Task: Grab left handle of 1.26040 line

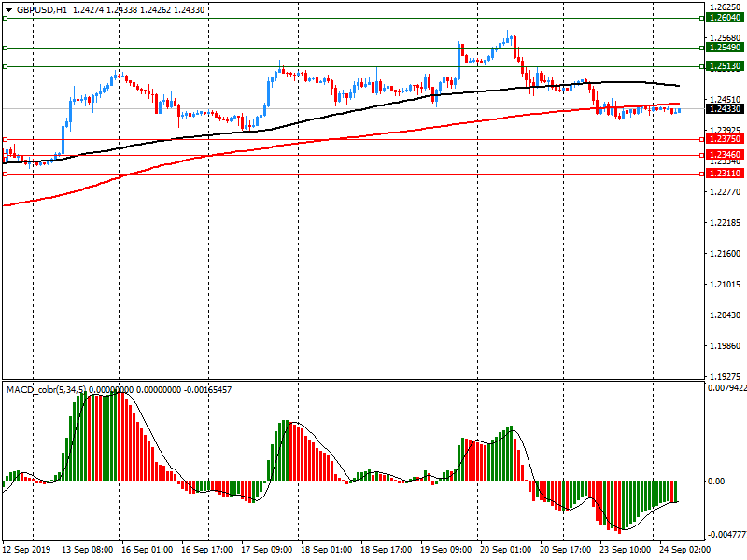Action: [x=6, y=18]
